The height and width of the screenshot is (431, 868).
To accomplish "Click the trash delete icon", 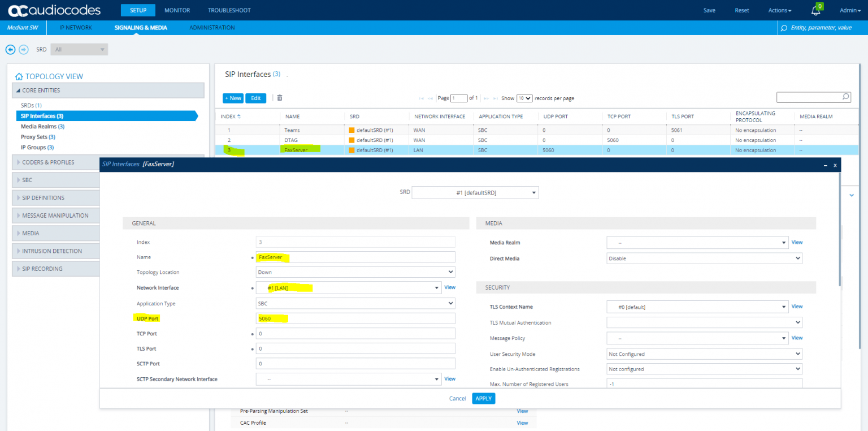I will tap(279, 98).
